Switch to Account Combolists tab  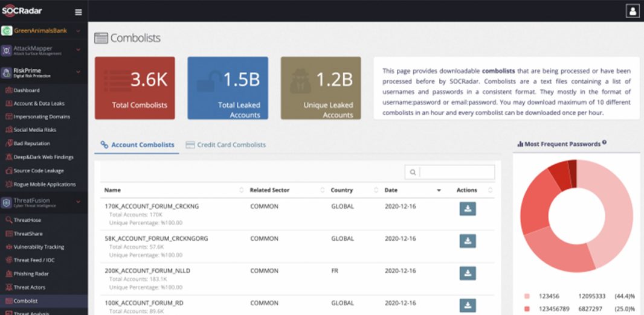click(137, 145)
